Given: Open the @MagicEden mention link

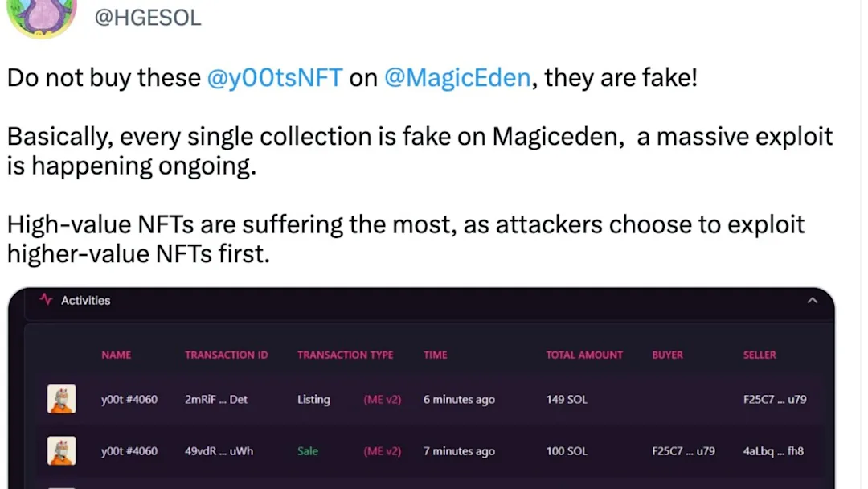Looking at the screenshot, I should [458, 77].
